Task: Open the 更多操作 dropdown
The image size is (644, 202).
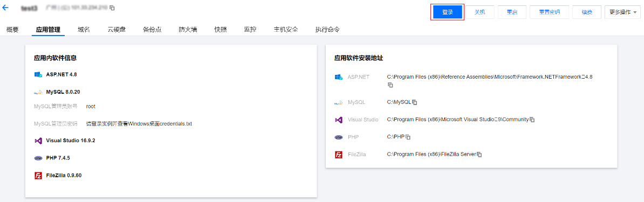Action: pyautogui.click(x=622, y=12)
